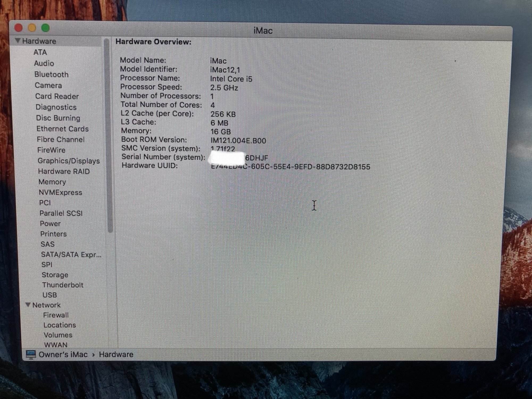This screenshot has width=532, height=399.
Task: Select Power in hardware list
Action: pos(50,224)
